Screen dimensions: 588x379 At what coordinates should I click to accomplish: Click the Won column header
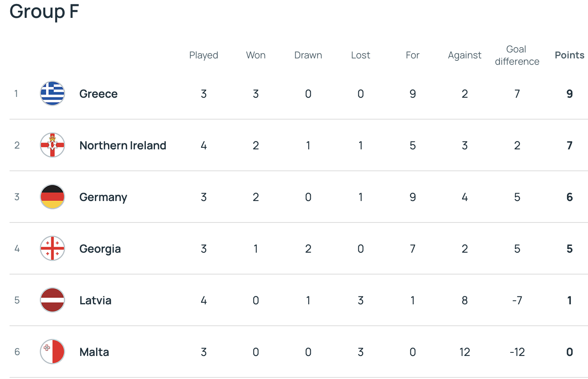pyautogui.click(x=256, y=55)
